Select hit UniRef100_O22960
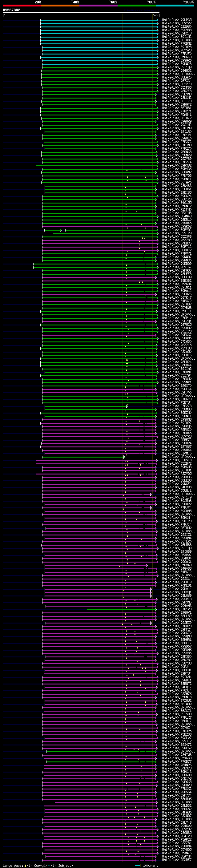The width and height of the screenshot is (197, 868). pos(177,26)
